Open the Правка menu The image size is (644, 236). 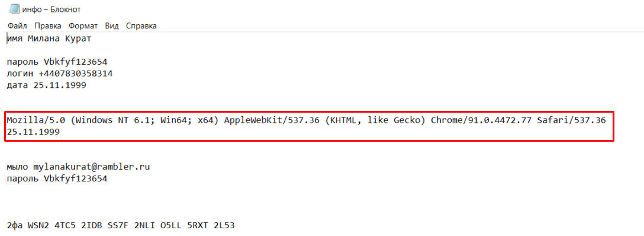point(48,26)
